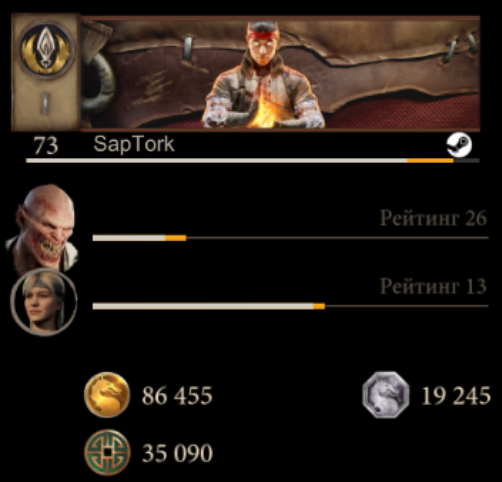502x482 pixels.
Task: Select the gold flame rank emblem
Action: pyautogui.click(x=46, y=50)
